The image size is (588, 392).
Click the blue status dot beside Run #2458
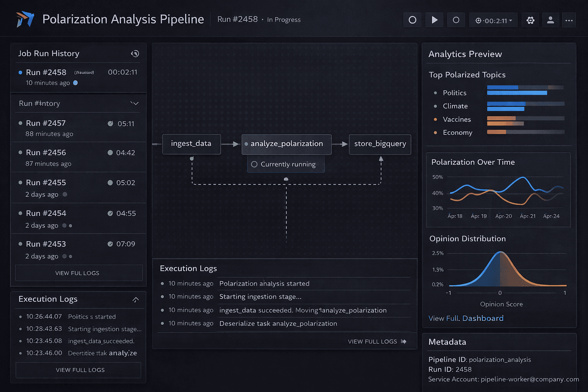(x=20, y=72)
